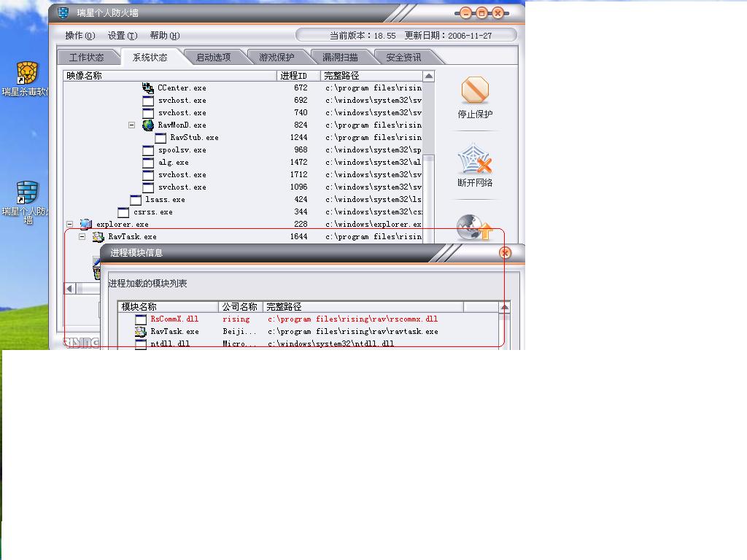
Task: Open the 设置(T) menu
Action: click(123, 36)
